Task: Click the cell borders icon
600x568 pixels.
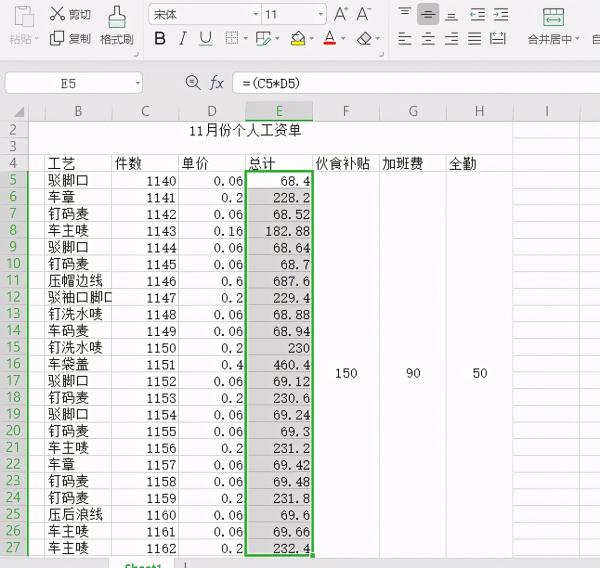Action: pyautogui.click(x=232, y=38)
